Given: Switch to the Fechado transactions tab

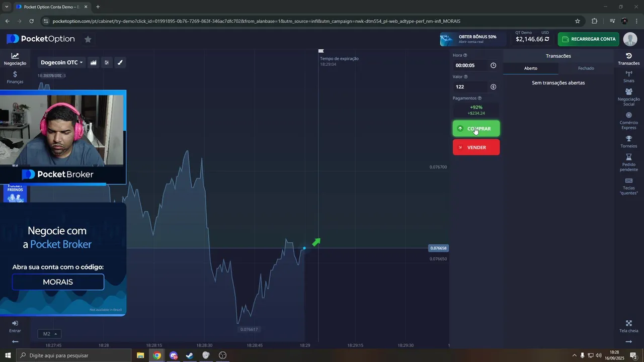Looking at the screenshot, I should (x=586, y=68).
